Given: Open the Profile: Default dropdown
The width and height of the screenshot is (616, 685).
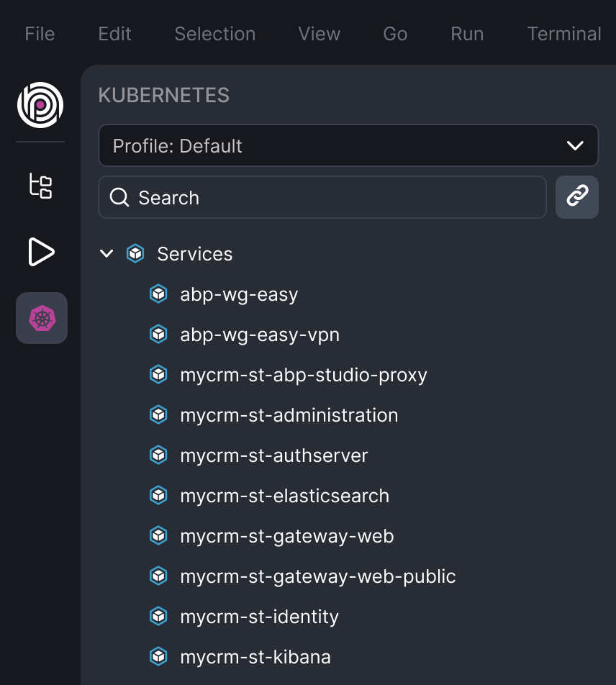Looking at the screenshot, I should (348, 145).
